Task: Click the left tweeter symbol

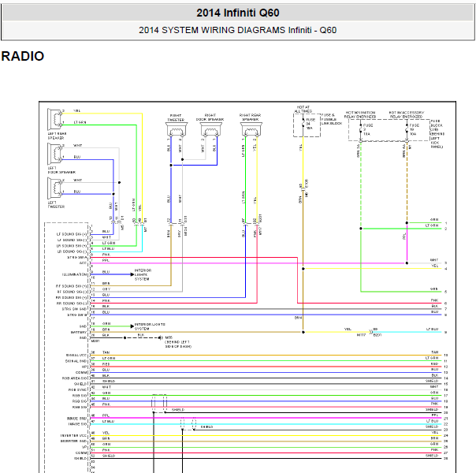Action: click(x=55, y=188)
